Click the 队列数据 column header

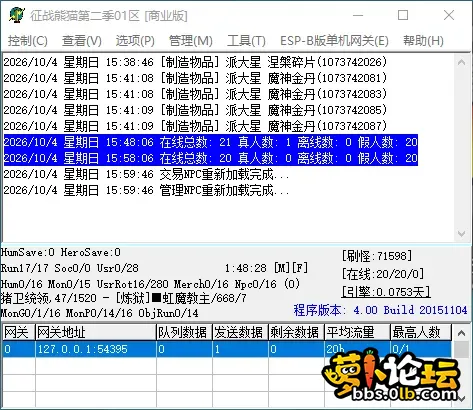coord(184,332)
